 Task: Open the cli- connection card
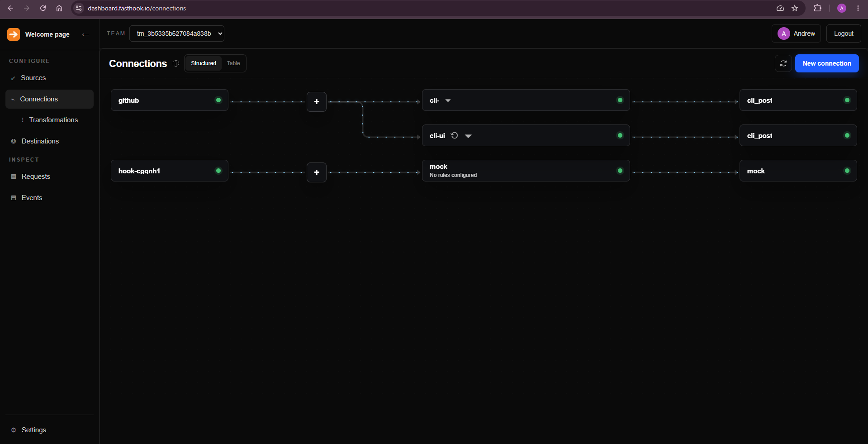point(526,100)
